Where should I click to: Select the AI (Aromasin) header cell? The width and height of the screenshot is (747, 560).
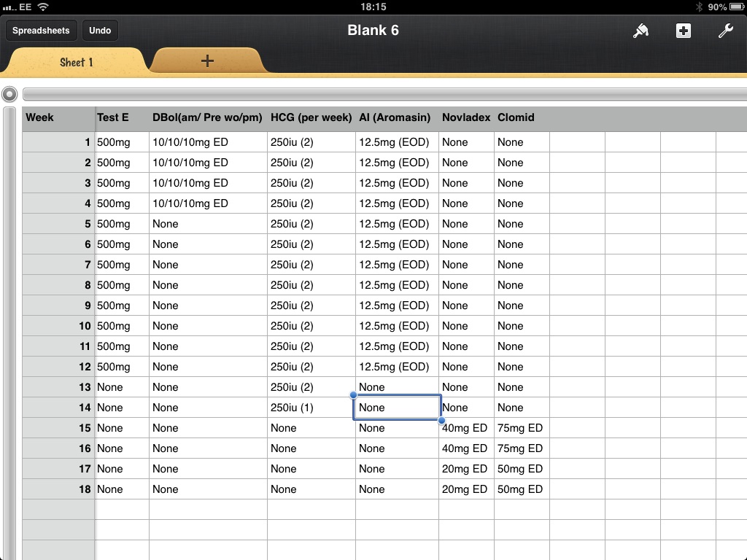pyautogui.click(x=398, y=117)
